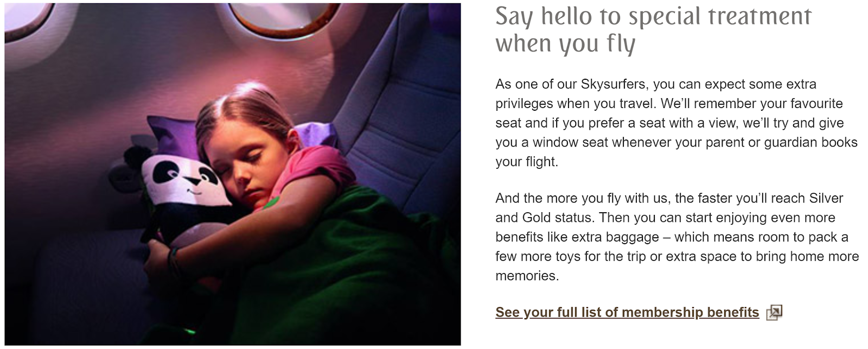Click the word 'Gold' in the status sentence
Image resolution: width=868 pixels, height=349 pixels.
537,218
